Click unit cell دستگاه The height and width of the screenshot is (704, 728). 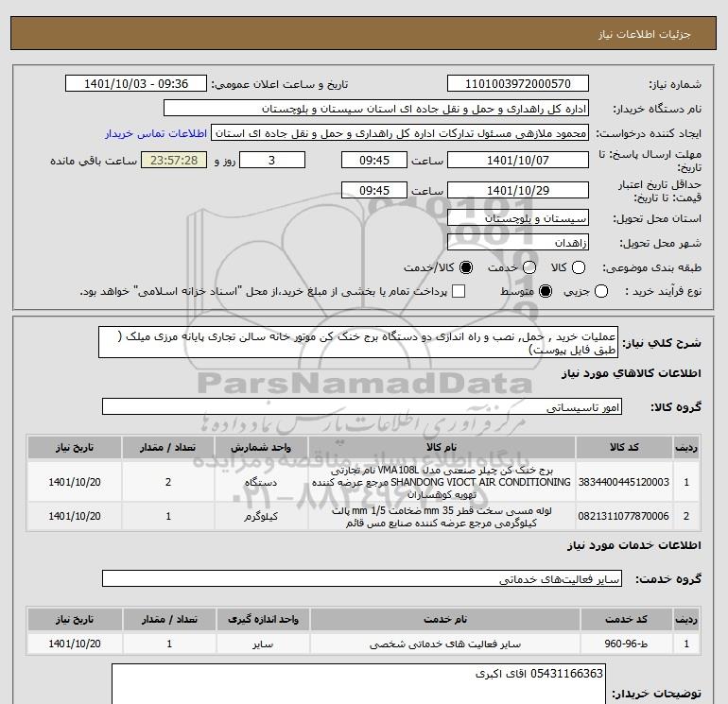(x=260, y=482)
